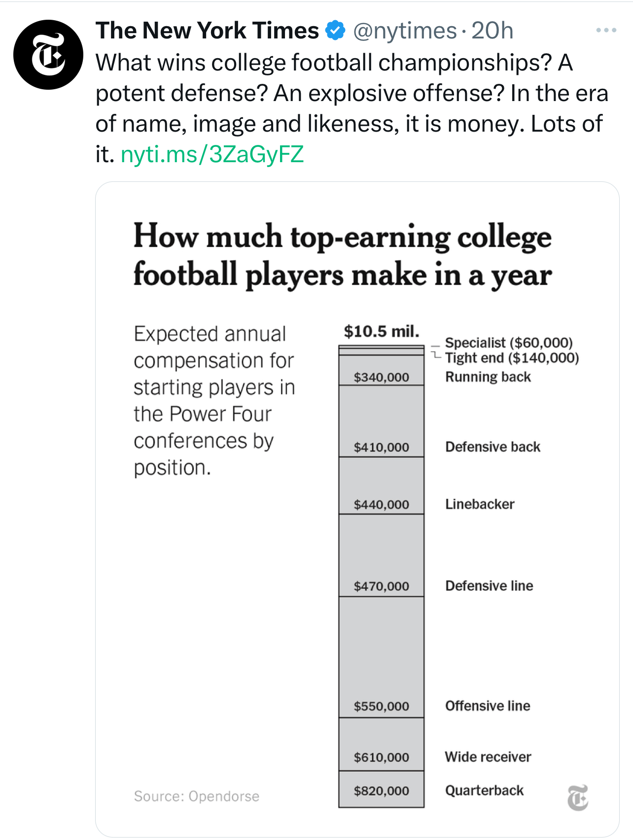Click the chart headline about top-earning players
633x840 pixels.
click(x=343, y=255)
